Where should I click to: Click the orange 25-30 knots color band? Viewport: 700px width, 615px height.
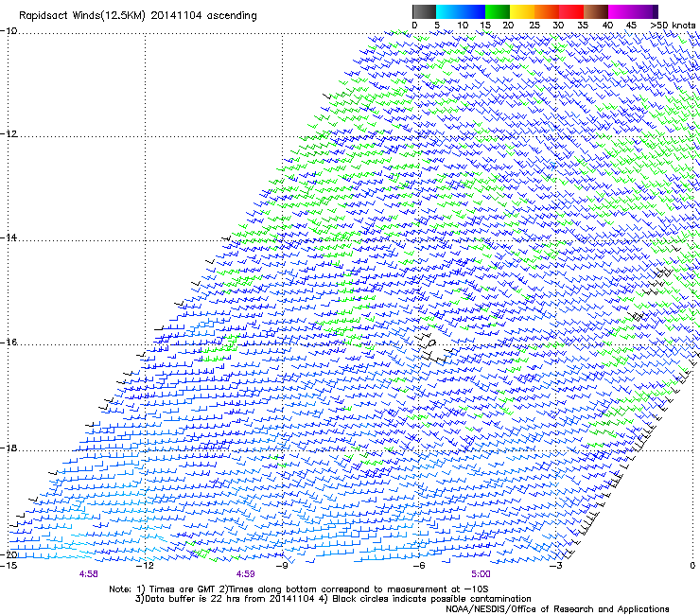point(547,11)
